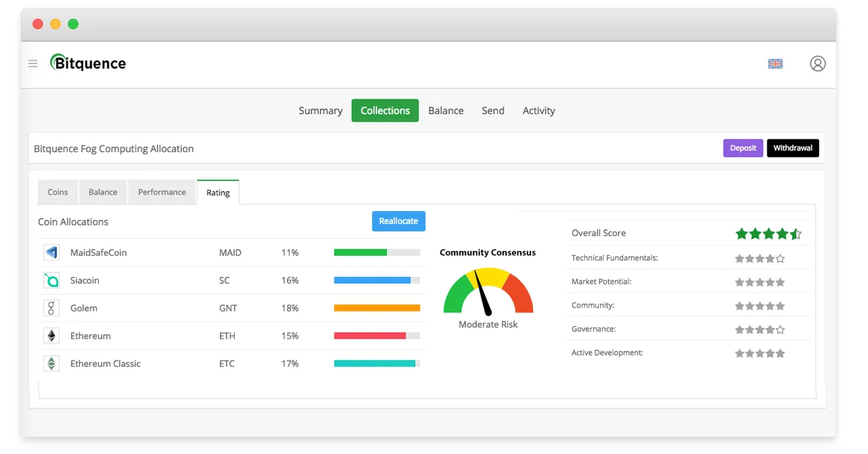The image size is (868, 454).
Task: Click the Community Consensus risk gauge
Action: [488, 290]
